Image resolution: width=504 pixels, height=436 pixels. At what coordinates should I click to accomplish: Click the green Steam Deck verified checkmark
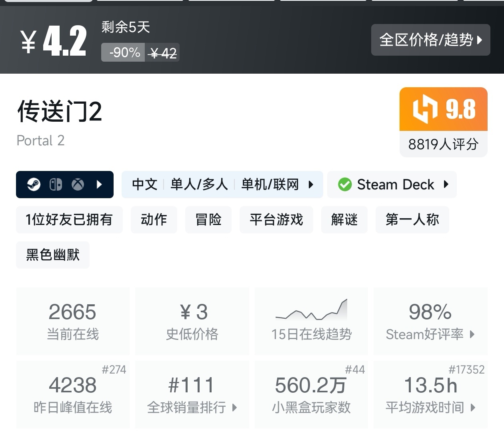(x=344, y=185)
